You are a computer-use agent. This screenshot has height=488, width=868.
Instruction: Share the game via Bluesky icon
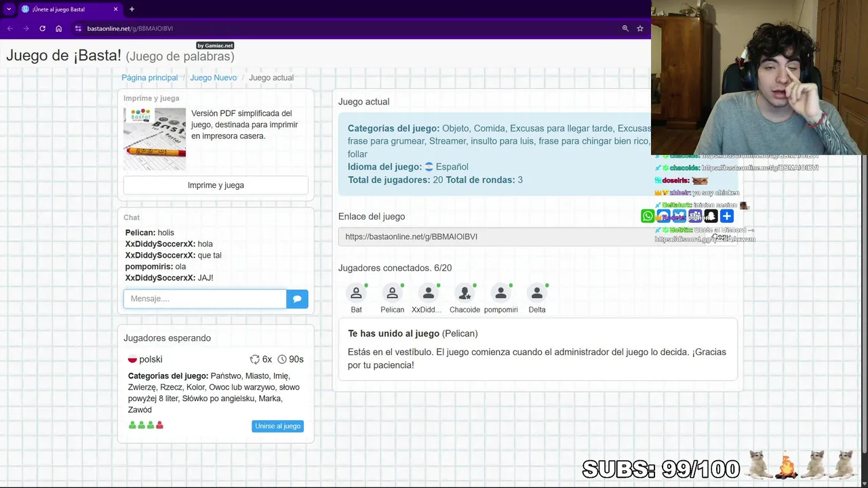coord(679,216)
